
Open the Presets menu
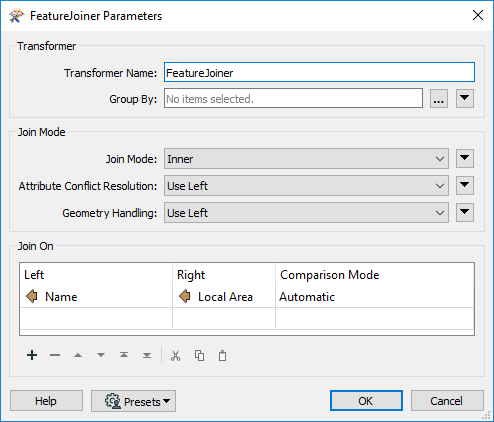133,401
